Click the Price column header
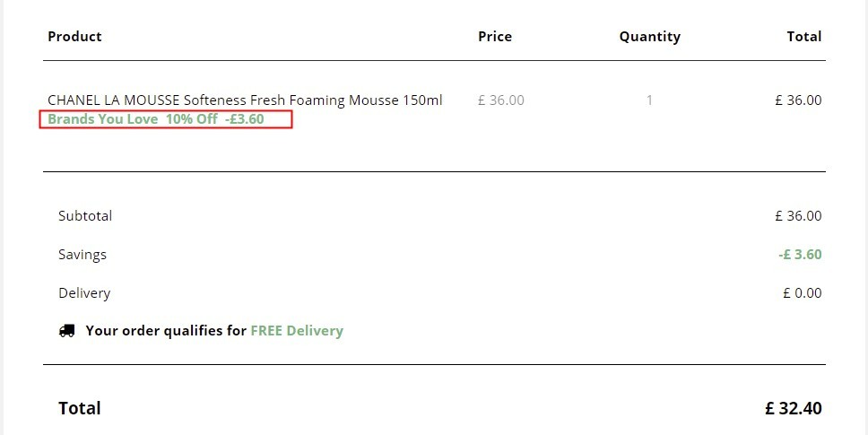The height and width of the screenshot is (435, 868). [x=495, y=37]
